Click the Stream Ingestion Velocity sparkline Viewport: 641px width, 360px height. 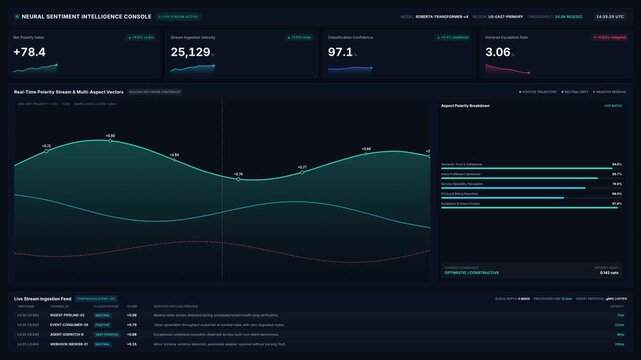click(x=193, y=68)
